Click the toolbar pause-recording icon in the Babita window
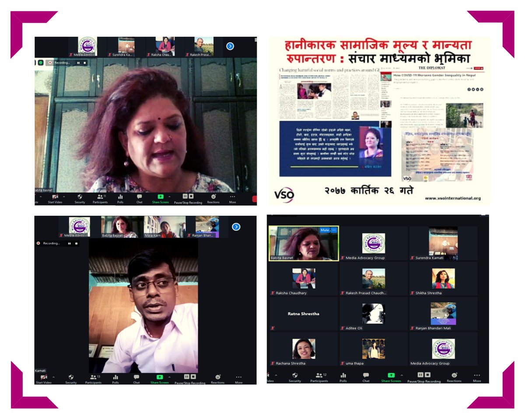This screenshot has width=525, height=420. pos(185,196)
